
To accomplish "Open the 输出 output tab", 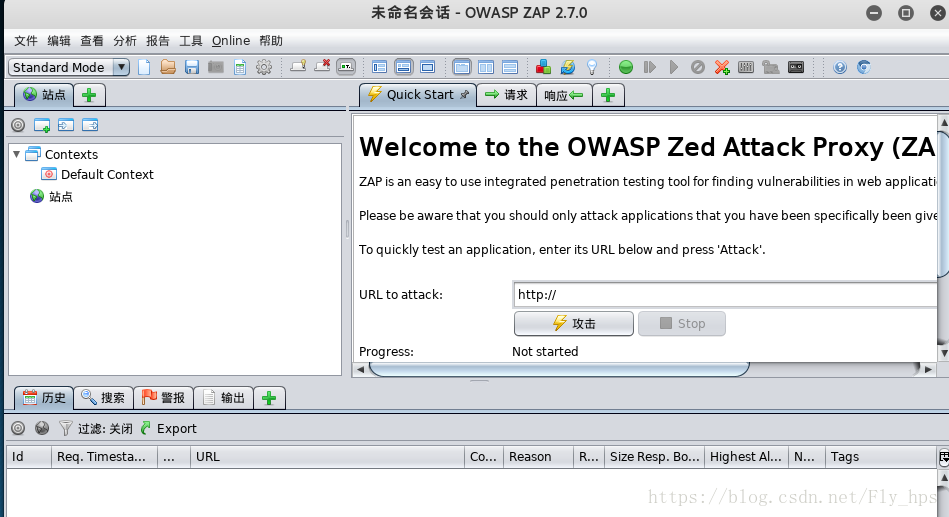I will 223,398.
